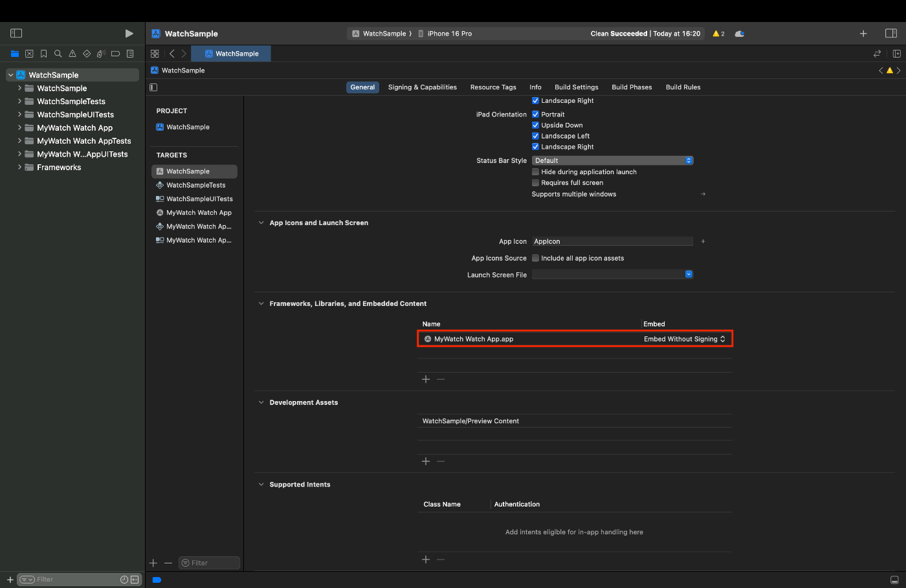906x588 pixels.
Task: Select the MyWatch Watch App target
Action: pyautogui.click(x=194, y=213)
